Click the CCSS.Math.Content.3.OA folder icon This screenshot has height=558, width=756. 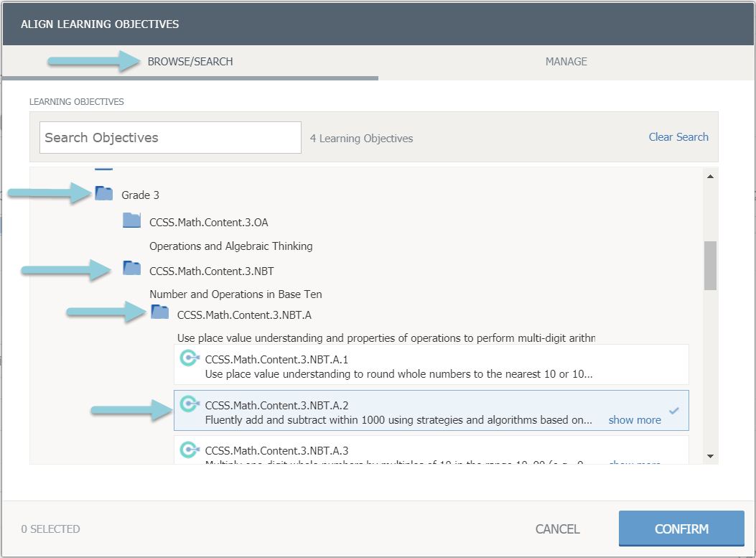point(131,220)
